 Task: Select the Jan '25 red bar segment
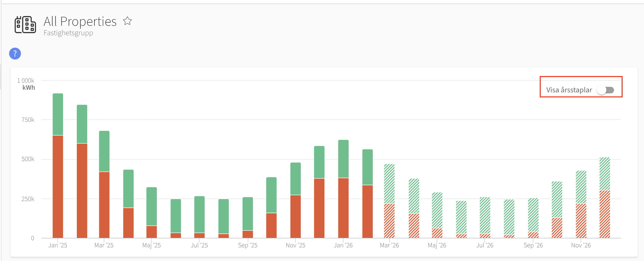click(x=58, y=187)
